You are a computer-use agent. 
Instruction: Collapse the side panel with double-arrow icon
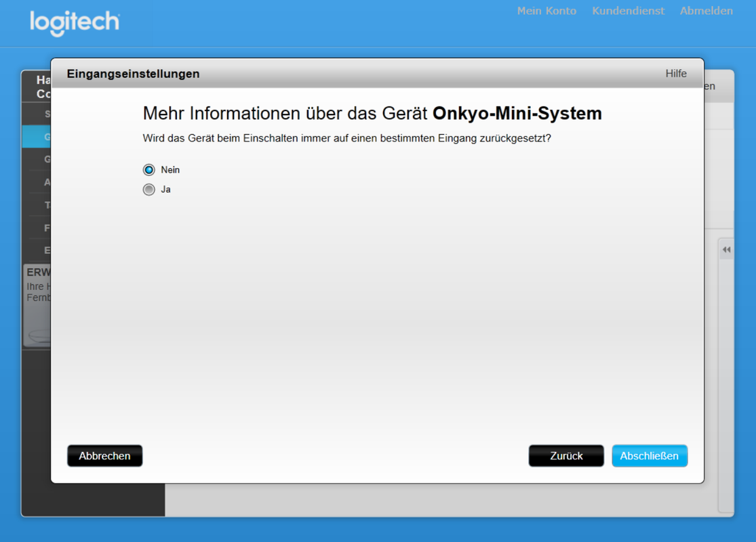[x=727, y=249]
